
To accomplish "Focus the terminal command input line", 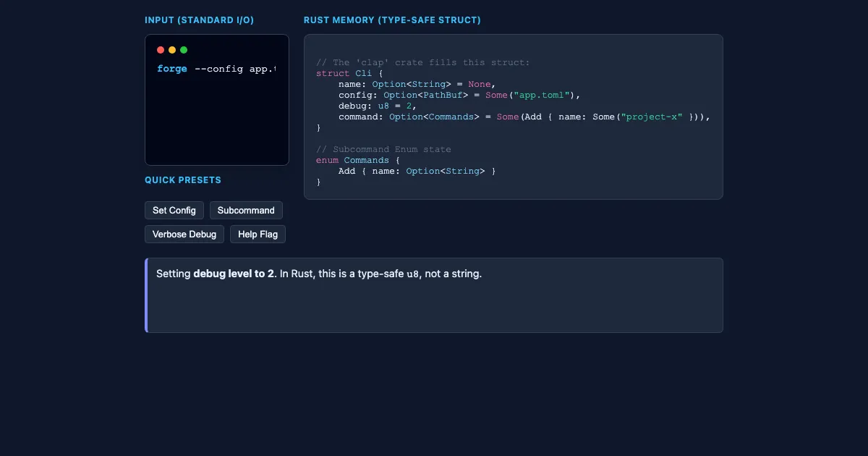I will coord(235,69).
